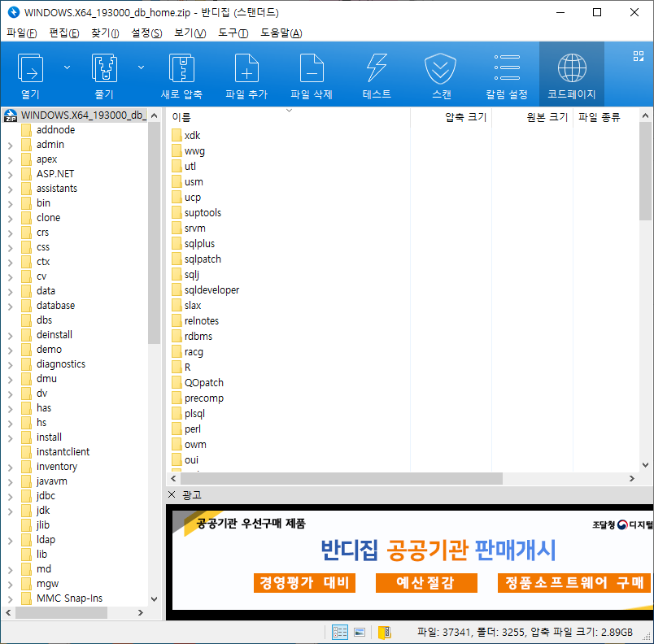
Task: Click the 스캔 (Scan) shield icon
Action: [440, 68]
